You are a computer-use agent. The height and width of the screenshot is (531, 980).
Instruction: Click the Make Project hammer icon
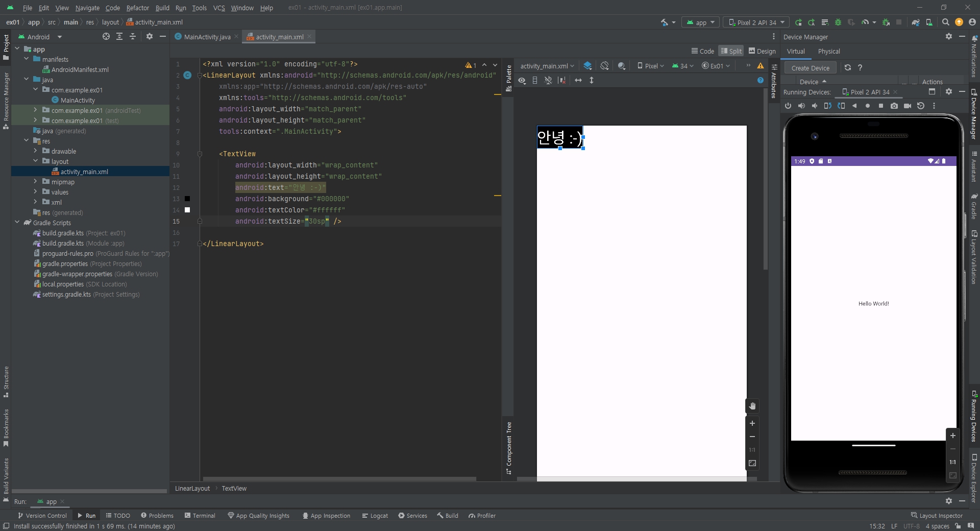tap(664, 22)
